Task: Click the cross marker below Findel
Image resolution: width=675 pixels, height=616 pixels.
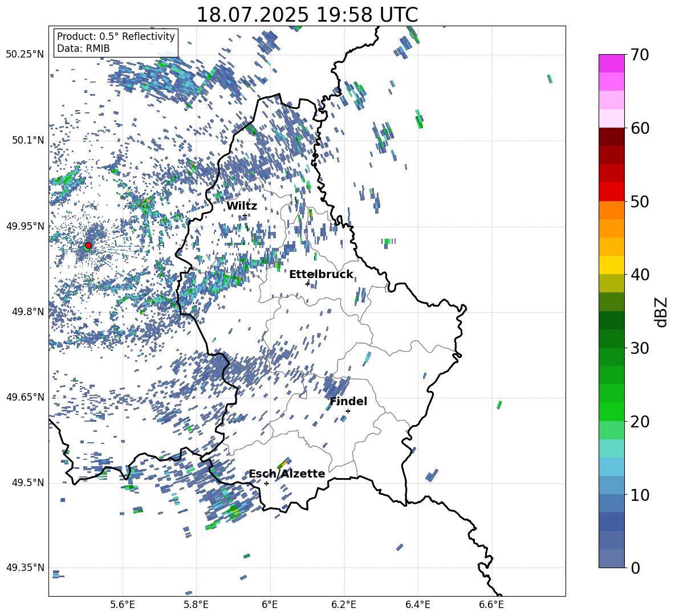Action: point(348,411)
